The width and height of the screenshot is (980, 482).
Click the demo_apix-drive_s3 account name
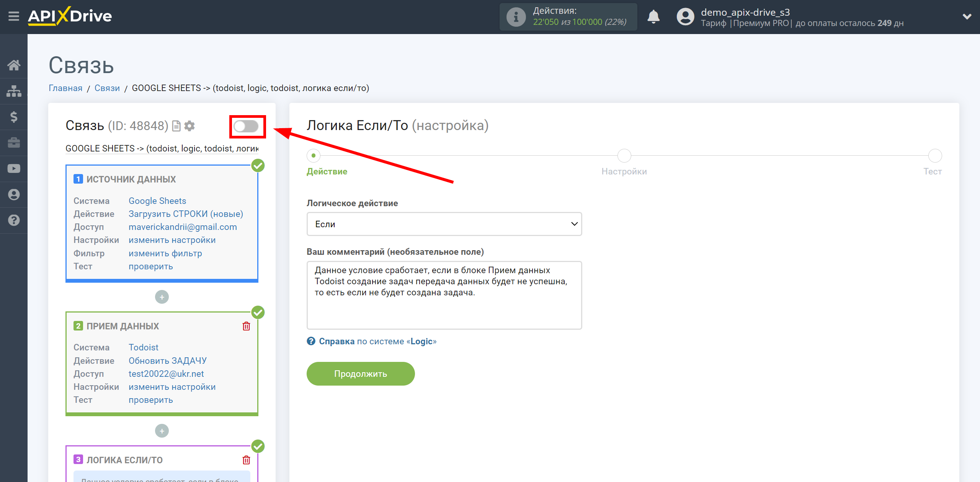tap(745, 12)
